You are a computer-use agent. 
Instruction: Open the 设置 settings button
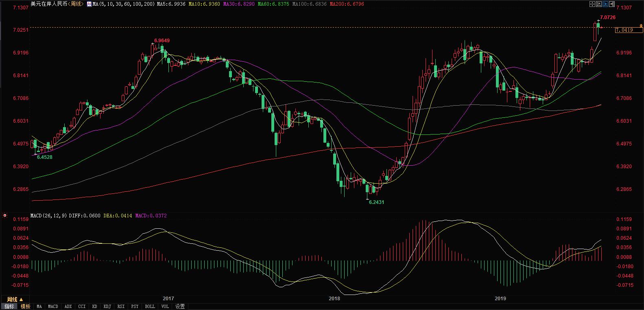tap(180, 306)
